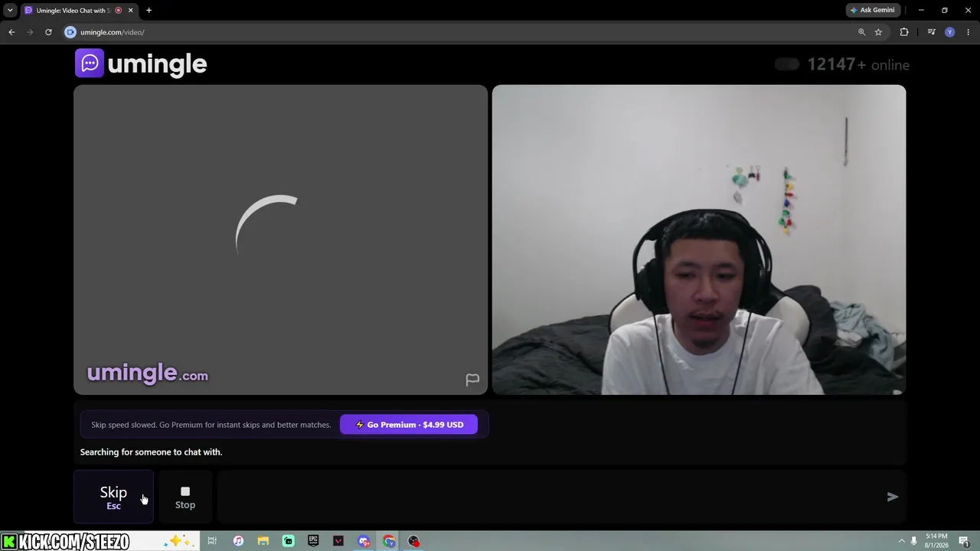Image resolution: width=980 pixels, height=551 pixels.
Task: Open the music app icon on taskbar
Action: (x=238, y=541)
